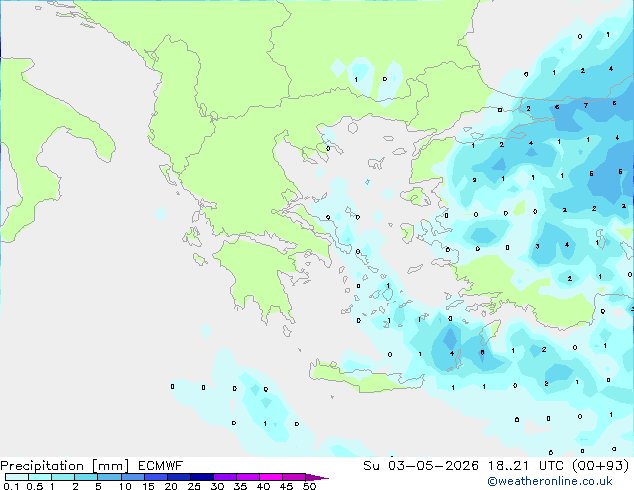Click the '(00+93)' forecast offset text
This screenshot has height=490, width=634.
[601, 466]
